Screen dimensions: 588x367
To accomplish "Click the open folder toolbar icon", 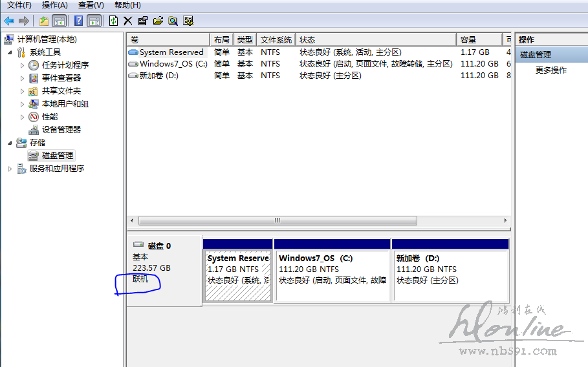I will pyautogui.click(x=158, y=21).
